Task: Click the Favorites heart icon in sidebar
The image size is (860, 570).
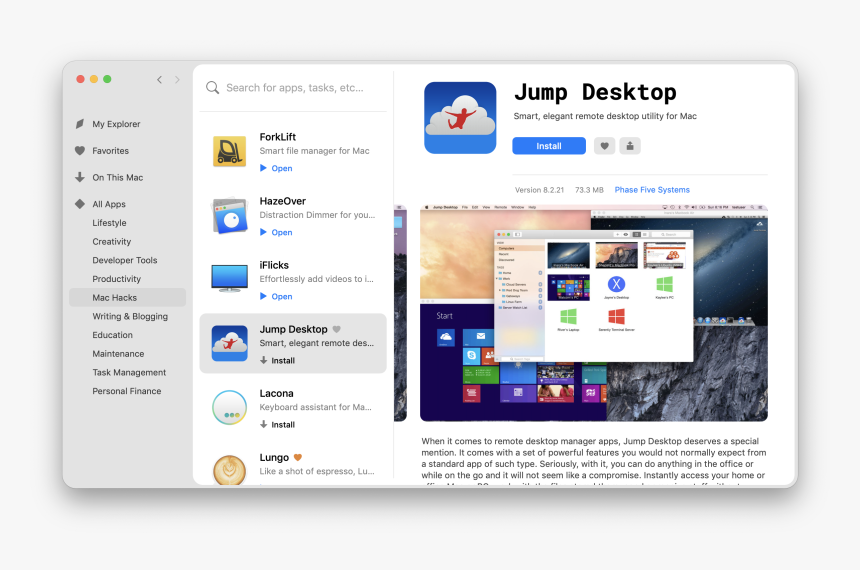Action: point(80,150)
